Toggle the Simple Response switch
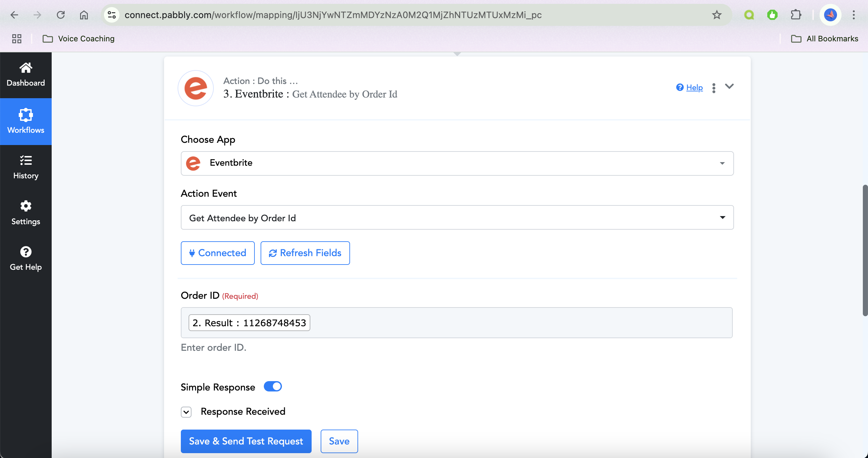Image resolution: width=868 pixels, height=458 pixels. coord(273,387)
